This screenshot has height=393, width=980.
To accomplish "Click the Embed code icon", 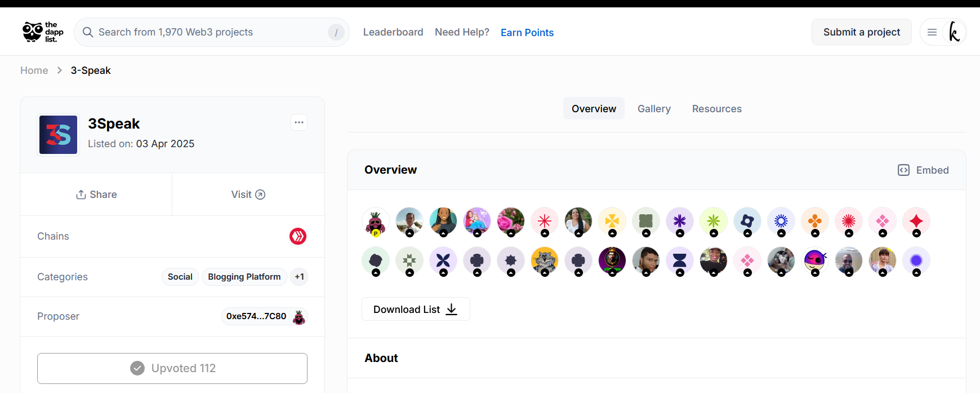I will coord(903,170).
